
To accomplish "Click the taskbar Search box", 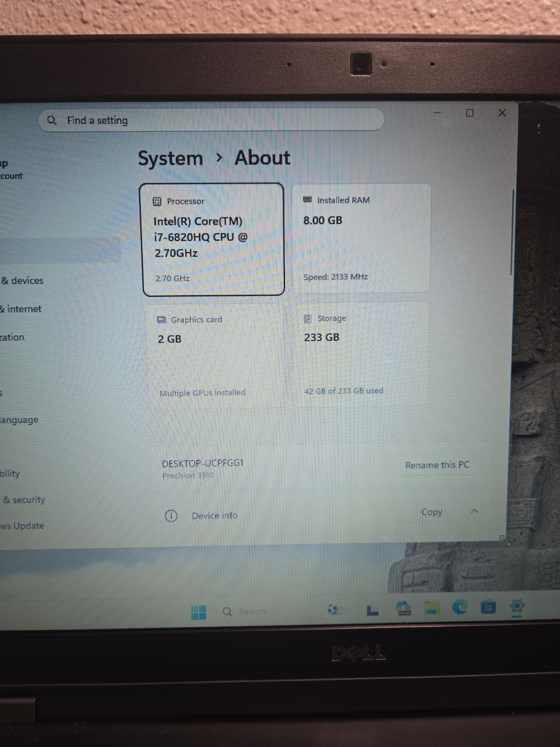I will click(x=244, y=612).
